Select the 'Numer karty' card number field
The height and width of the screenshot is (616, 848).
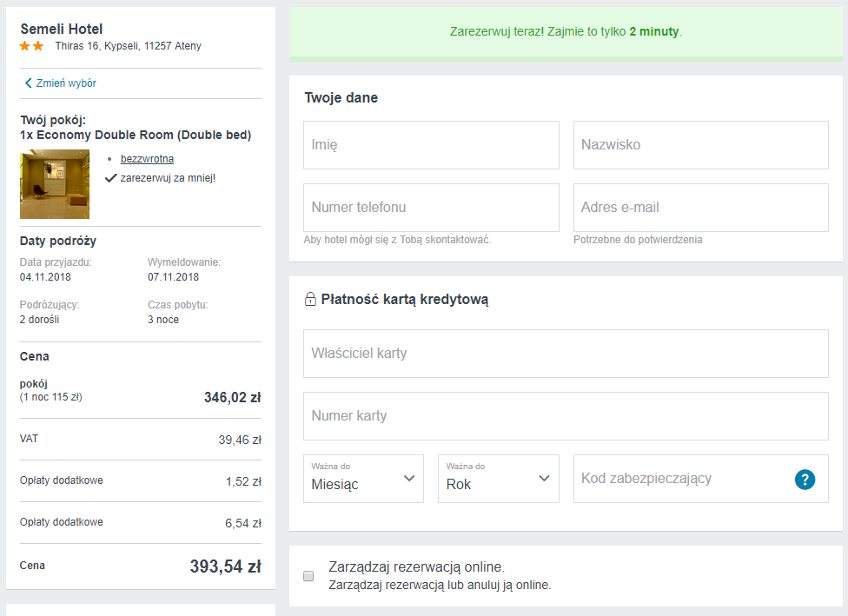[x=566, y=416]
